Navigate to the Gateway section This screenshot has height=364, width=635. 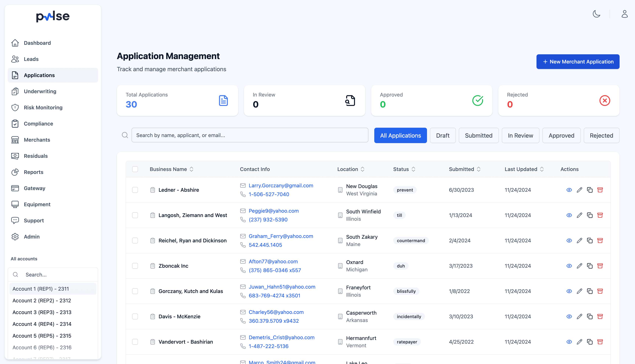35,188
